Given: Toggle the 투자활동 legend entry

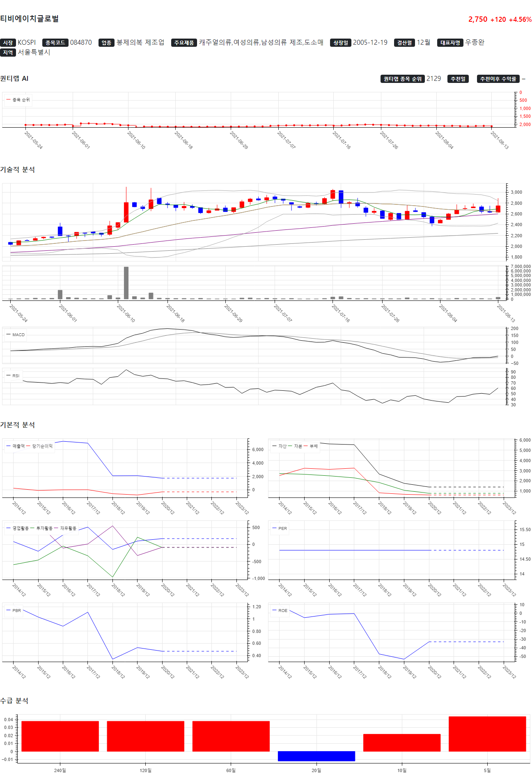Looking at the screenshot, I should coord(41,528).
